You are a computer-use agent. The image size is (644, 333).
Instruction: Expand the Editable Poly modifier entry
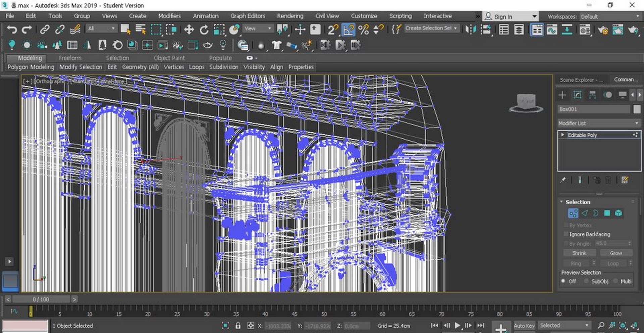pyautogui.click(x=562, y=135)
